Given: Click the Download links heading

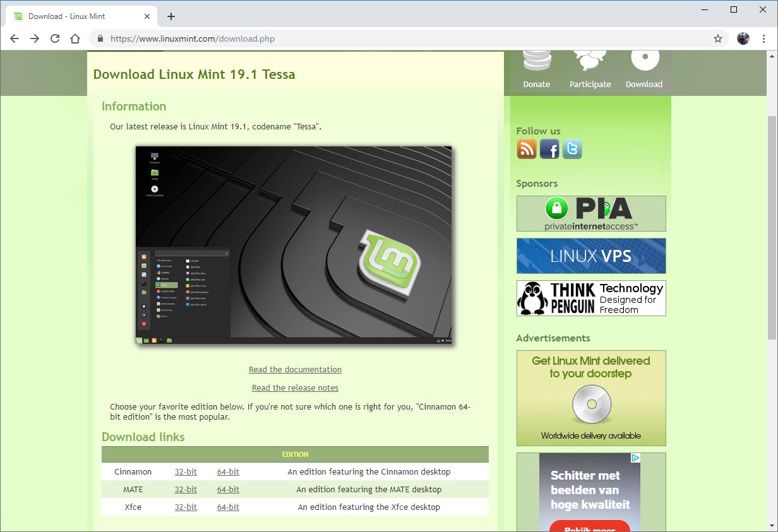Looking at the screenshot, I should (x=143, y=437).
